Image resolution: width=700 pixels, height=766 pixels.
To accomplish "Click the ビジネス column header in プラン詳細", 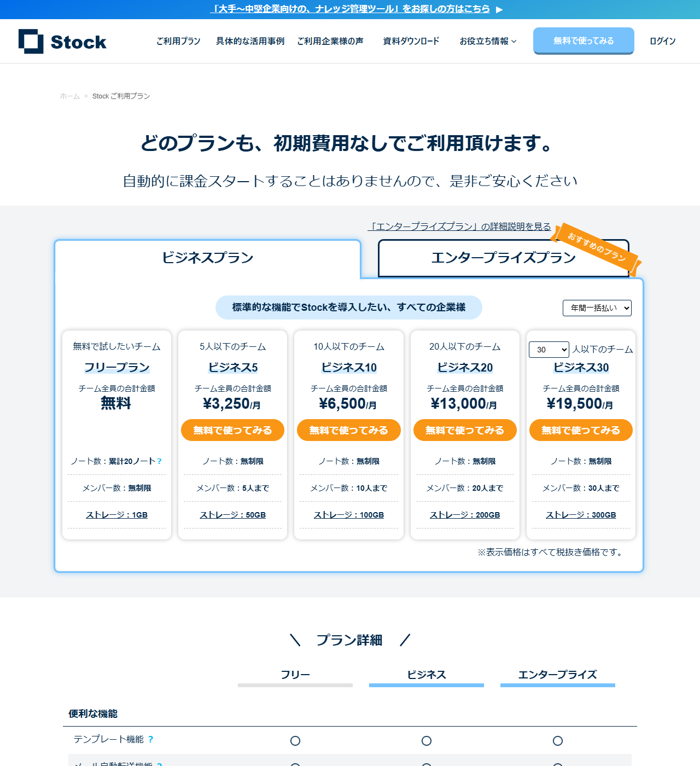I will coord(427,675).
